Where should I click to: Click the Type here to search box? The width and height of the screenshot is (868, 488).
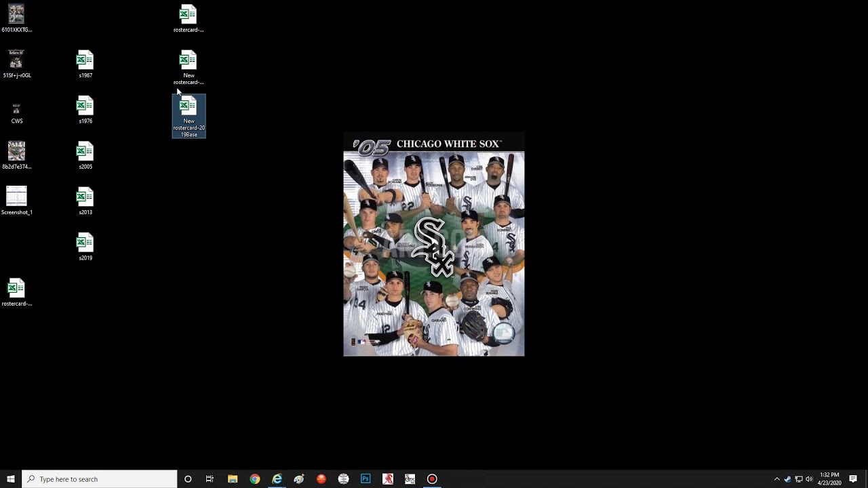click(x=100, y=479)
